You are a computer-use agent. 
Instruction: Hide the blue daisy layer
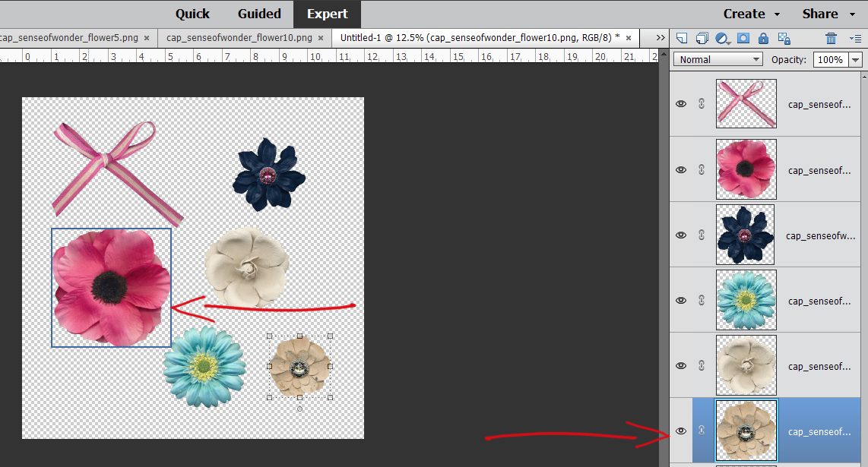coord(681,300)
